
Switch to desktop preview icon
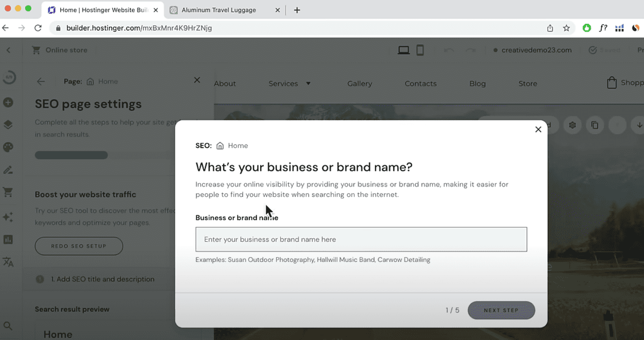(403, 50)
